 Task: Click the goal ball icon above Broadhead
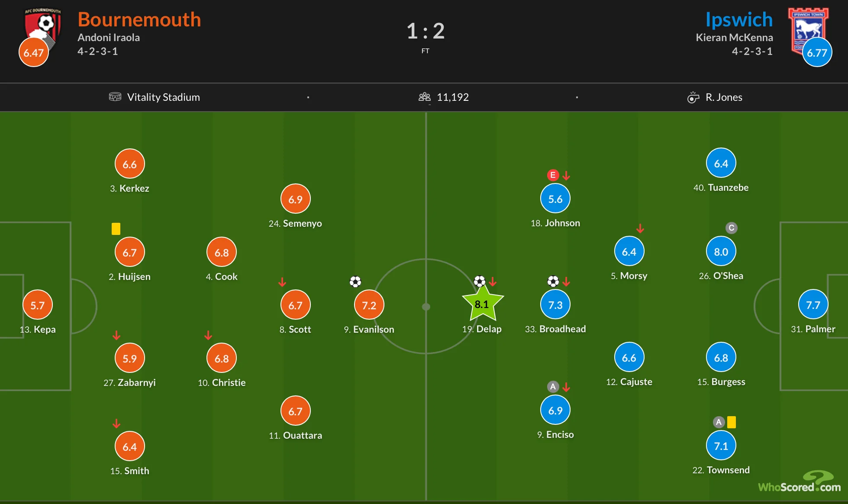point(553,282)
